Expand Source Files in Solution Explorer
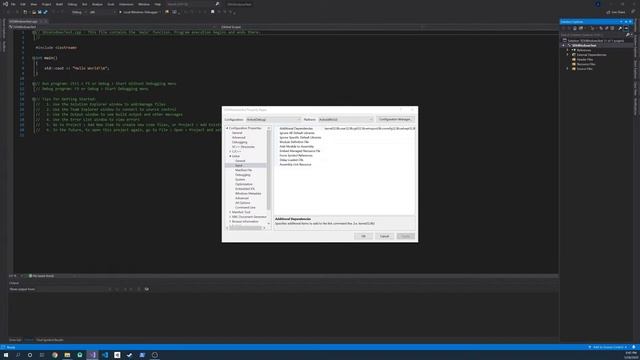The image size is (640, 360). tap(567, 69)
